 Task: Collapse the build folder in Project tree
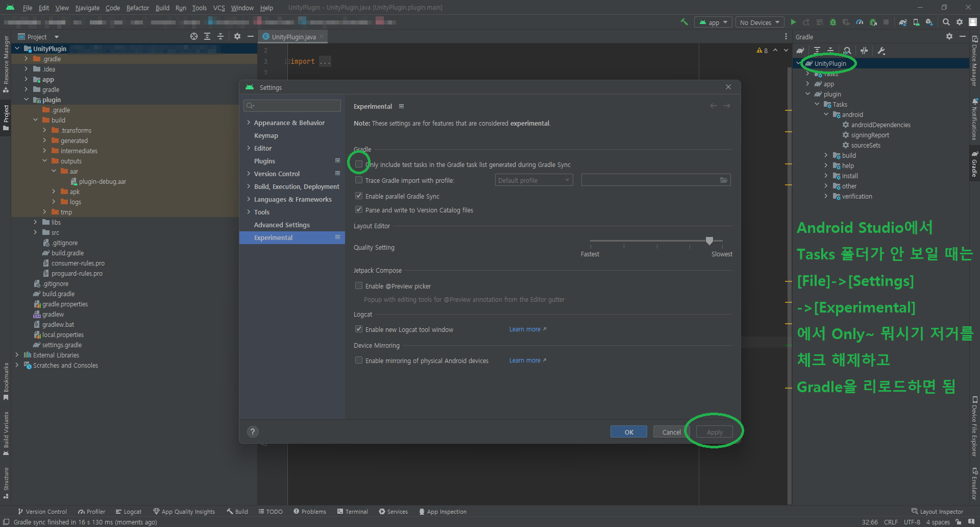pos(35,120)
